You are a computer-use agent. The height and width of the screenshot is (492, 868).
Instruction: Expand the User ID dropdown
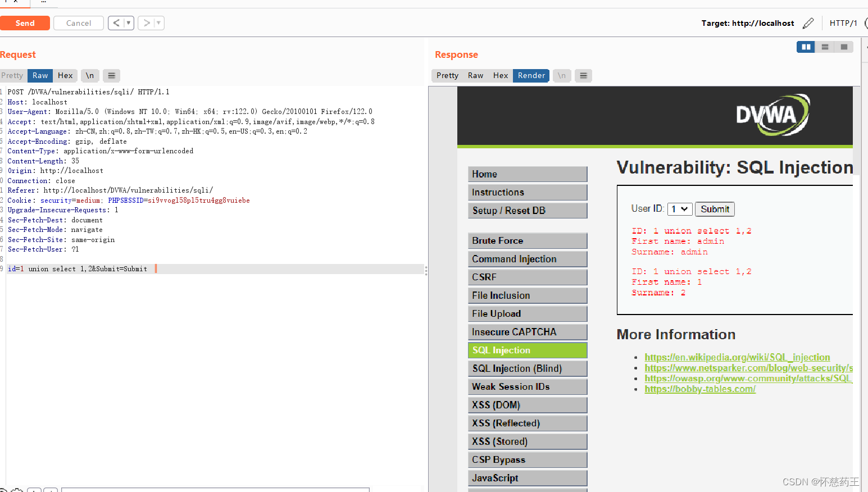point(680,209)
